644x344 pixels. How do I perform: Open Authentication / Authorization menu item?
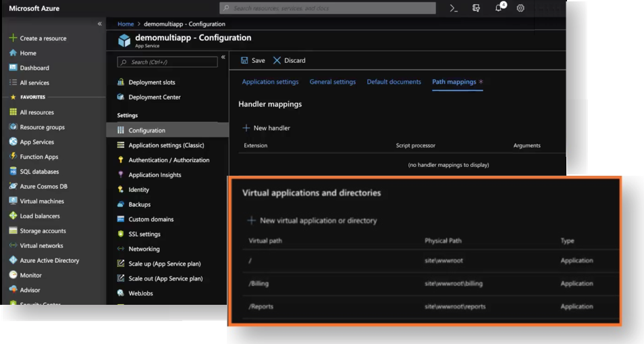point(167,160)
